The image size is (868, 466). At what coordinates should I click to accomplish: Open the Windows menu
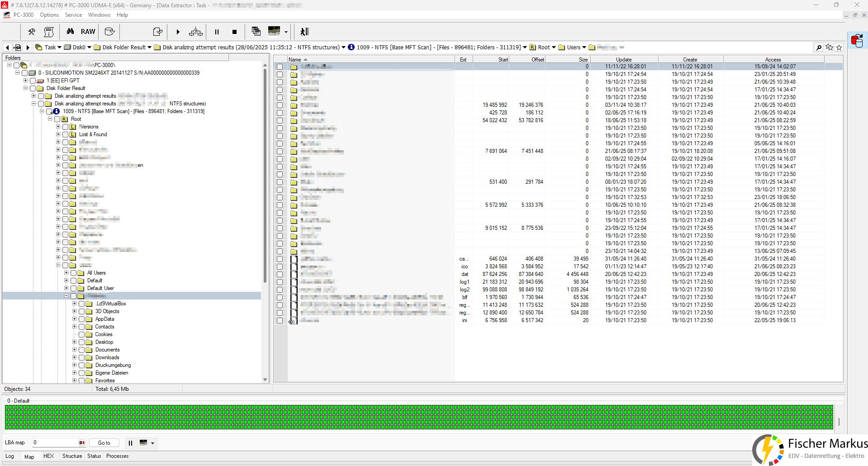click(x=99, y=15)
